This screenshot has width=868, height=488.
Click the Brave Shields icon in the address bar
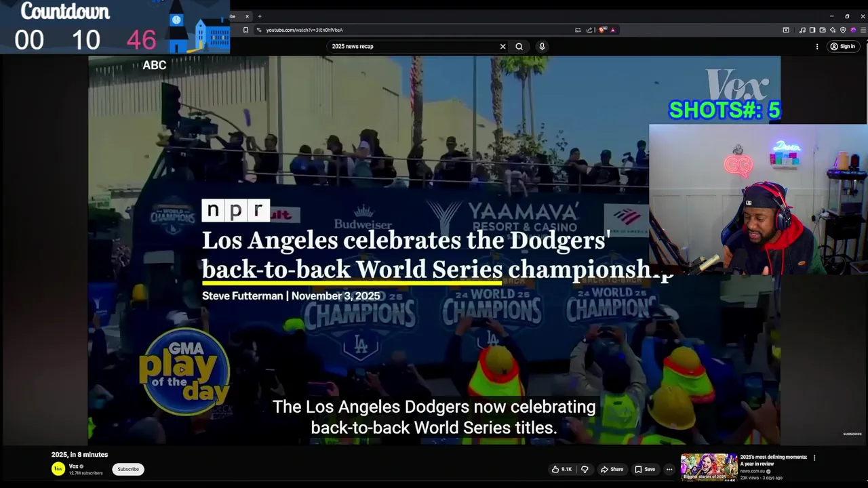[603, 30]
